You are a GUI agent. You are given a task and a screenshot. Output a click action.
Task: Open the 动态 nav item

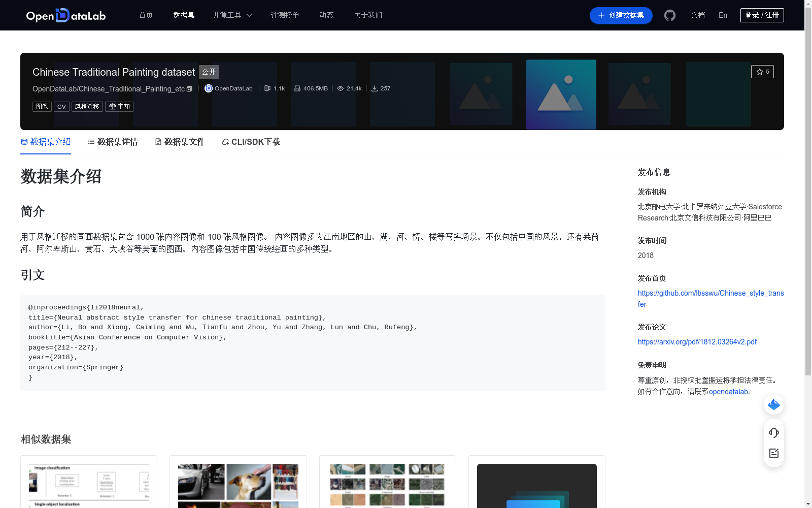pos(326,15)
